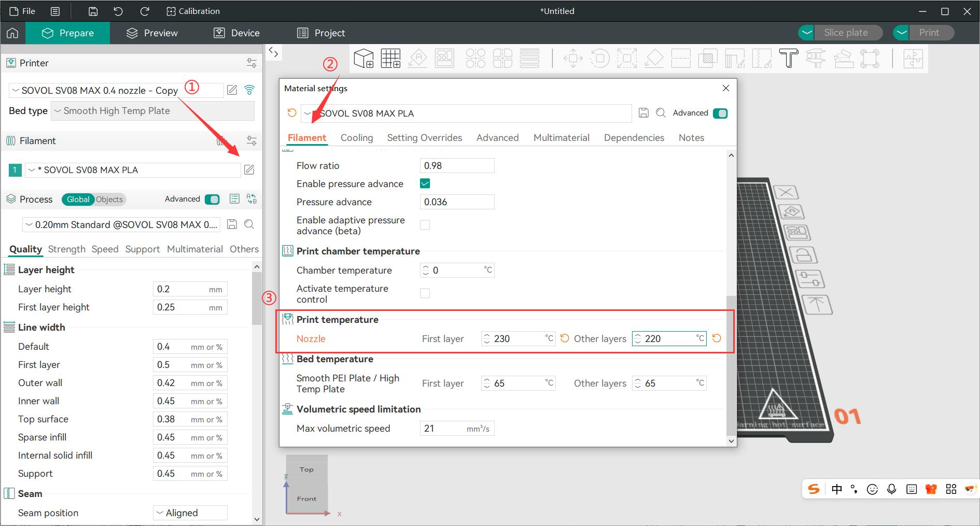Check Enable adaptive pressure advance box

[x=425, y=225]
